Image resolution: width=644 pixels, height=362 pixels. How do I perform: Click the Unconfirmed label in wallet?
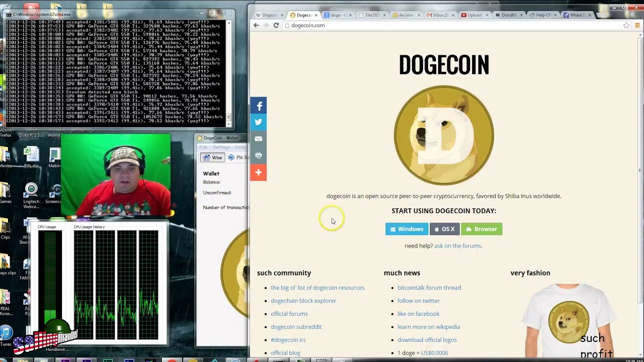(x=217, y=193)
